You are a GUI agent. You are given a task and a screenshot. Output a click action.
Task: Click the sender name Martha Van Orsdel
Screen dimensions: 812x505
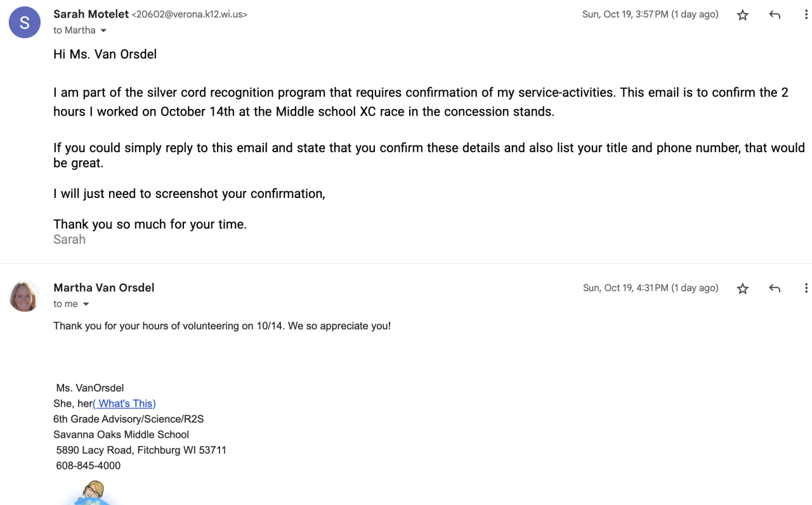click(104, 287)
